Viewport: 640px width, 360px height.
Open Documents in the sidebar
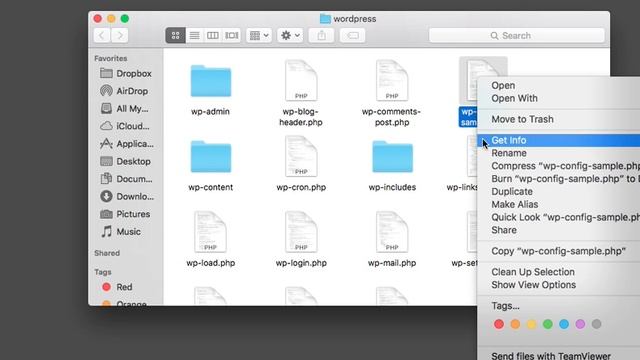pyautogui.click(x=126, y=179)
